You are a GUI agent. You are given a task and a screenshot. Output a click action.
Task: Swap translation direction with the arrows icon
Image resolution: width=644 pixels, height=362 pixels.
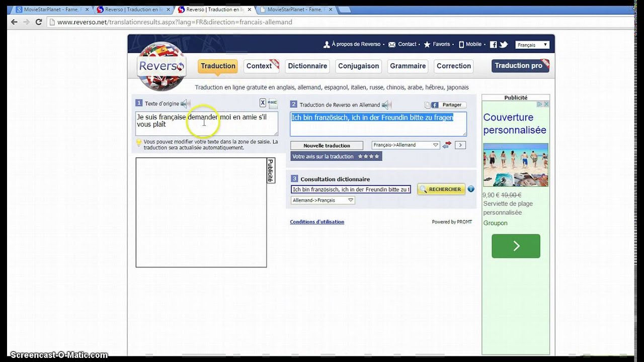[x=447, y=145]
